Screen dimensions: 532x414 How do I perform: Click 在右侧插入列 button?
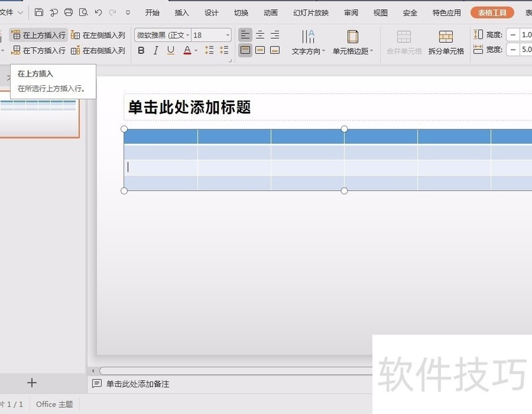(x=98, y=51)
